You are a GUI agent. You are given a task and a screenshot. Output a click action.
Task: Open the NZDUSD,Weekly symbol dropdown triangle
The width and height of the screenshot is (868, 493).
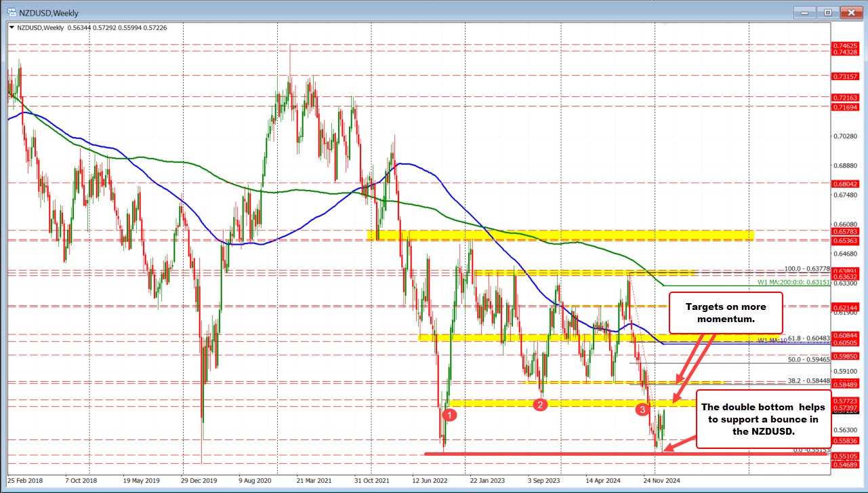[x=12, y=28]
